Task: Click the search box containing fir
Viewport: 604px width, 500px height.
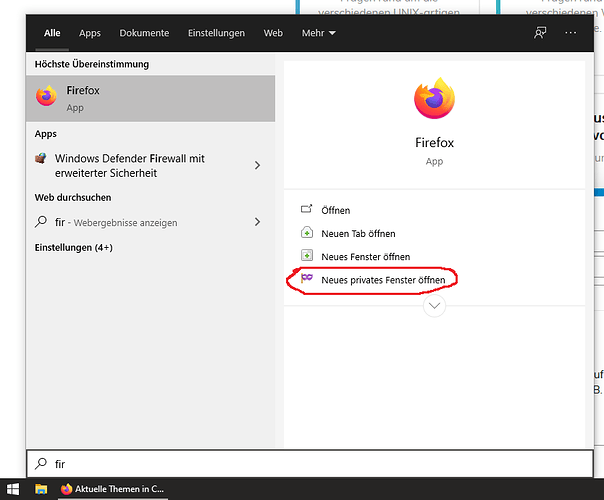Action: click(310, 464)
